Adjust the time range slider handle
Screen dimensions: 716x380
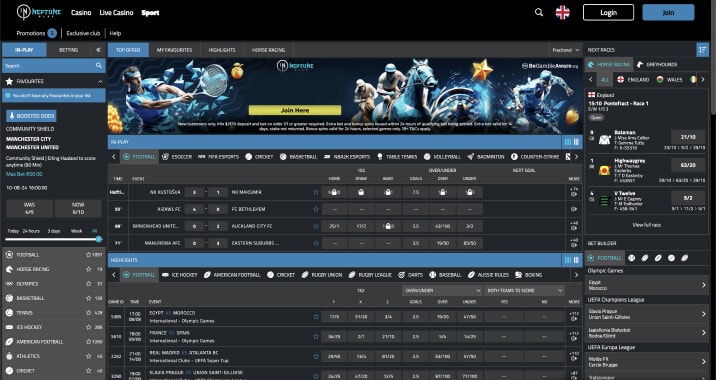point(99,239)
